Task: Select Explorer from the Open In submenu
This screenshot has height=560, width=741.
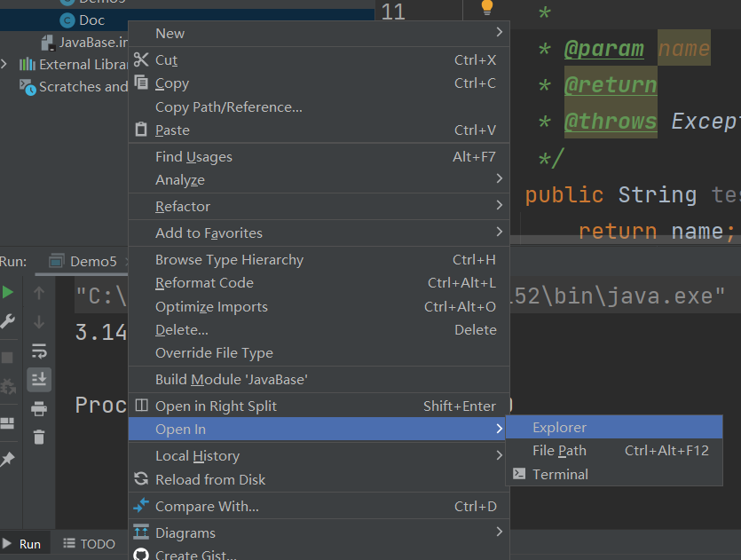Action: (x=559, y=428)
